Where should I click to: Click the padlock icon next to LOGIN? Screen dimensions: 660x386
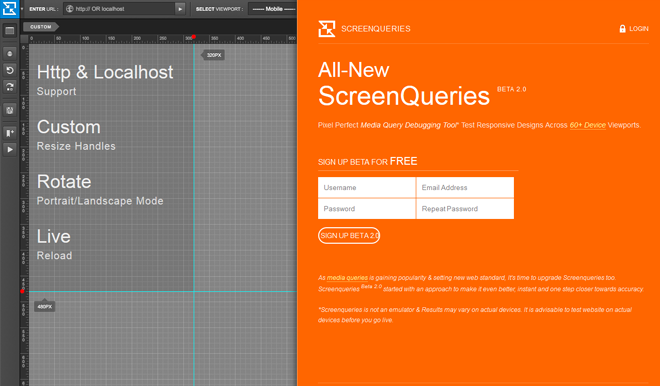click(x=623, y=29)
